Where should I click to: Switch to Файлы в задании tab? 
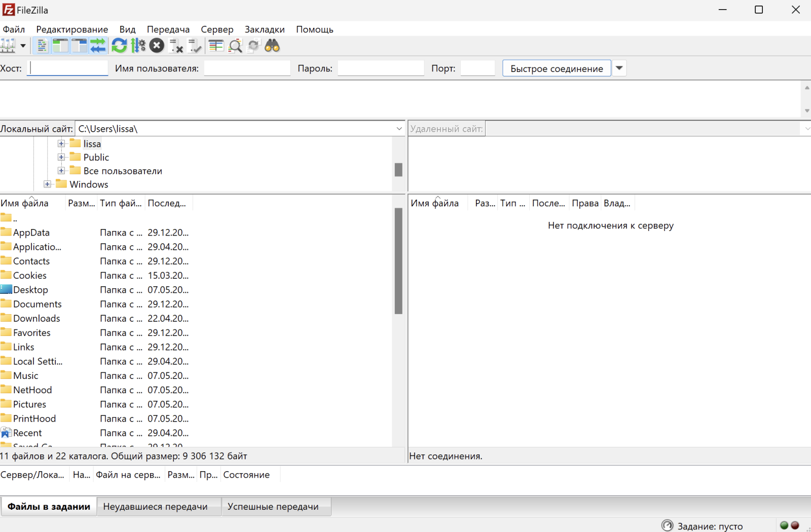pyautogui.click(x=49, y=507)
